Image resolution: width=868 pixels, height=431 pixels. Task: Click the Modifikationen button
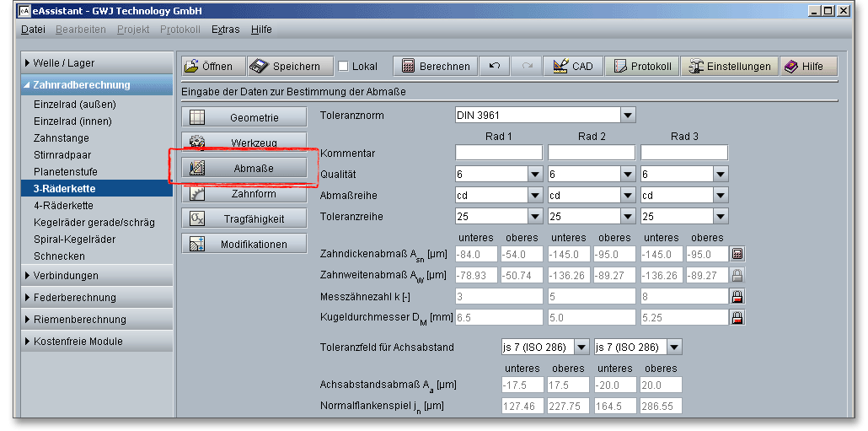tap(243, 245)
